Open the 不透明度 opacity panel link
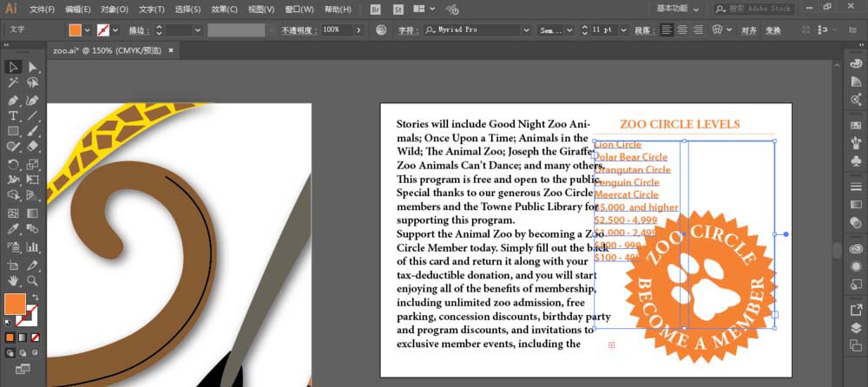The image size is (868, 387). click(x=299, y=30)
